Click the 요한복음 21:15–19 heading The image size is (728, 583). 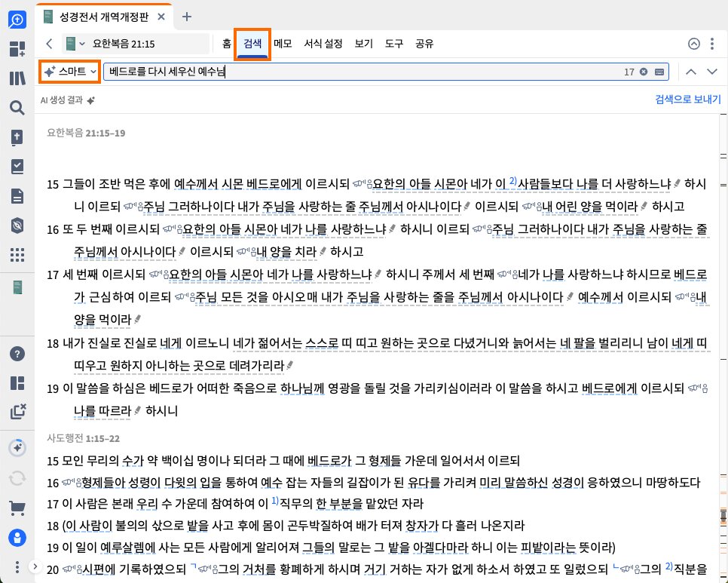86,133
